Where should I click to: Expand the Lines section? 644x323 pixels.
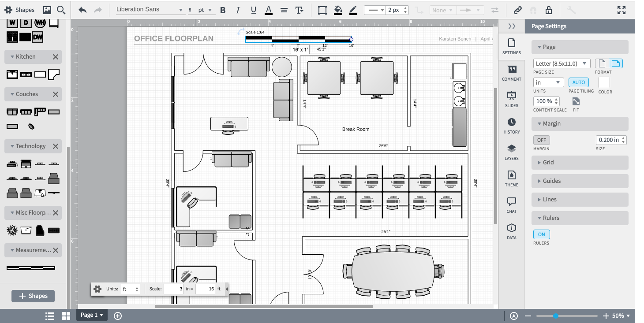580,199
